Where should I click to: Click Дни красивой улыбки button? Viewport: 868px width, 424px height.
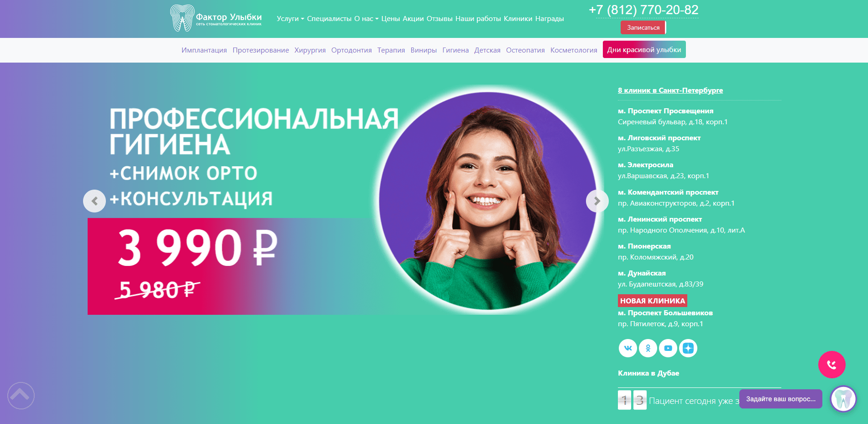click(644, 49)
